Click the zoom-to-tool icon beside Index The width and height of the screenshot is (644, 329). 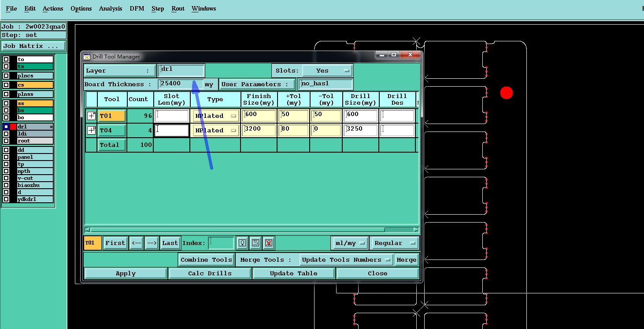256,243
